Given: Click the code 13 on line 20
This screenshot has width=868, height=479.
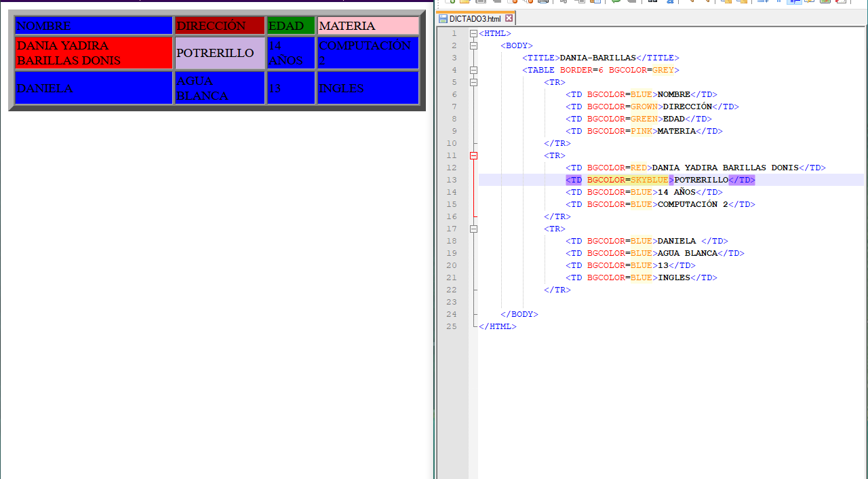Looking at the screenshot, I should (x=631, y=265).
